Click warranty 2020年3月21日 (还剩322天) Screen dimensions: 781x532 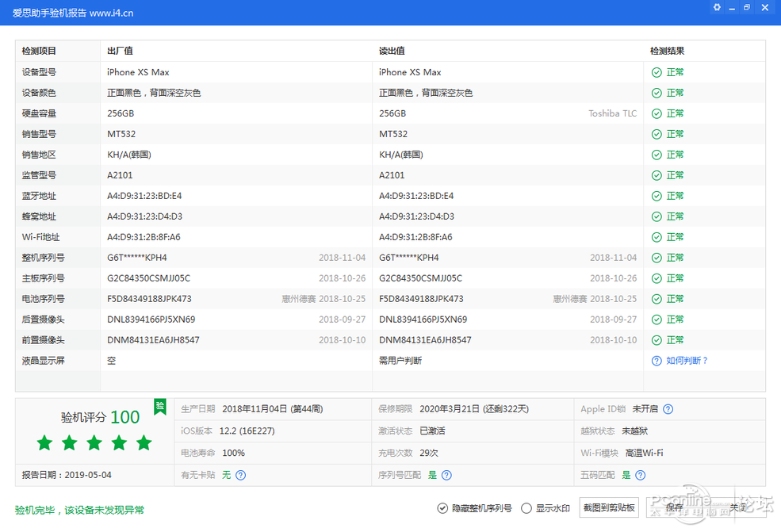(474, 409)
